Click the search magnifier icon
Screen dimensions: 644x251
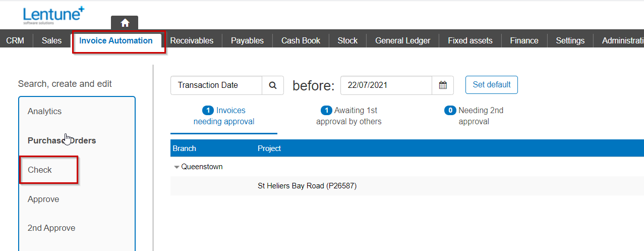pos(273,85)
